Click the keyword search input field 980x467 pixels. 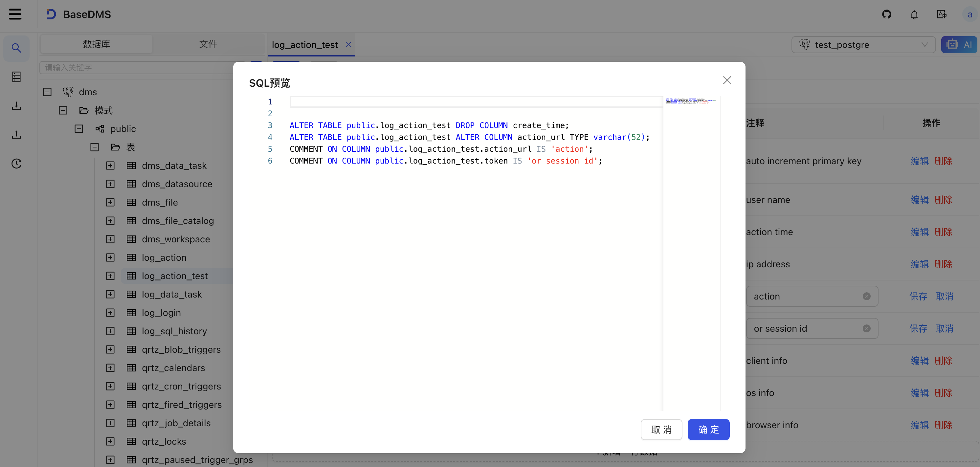145,67
